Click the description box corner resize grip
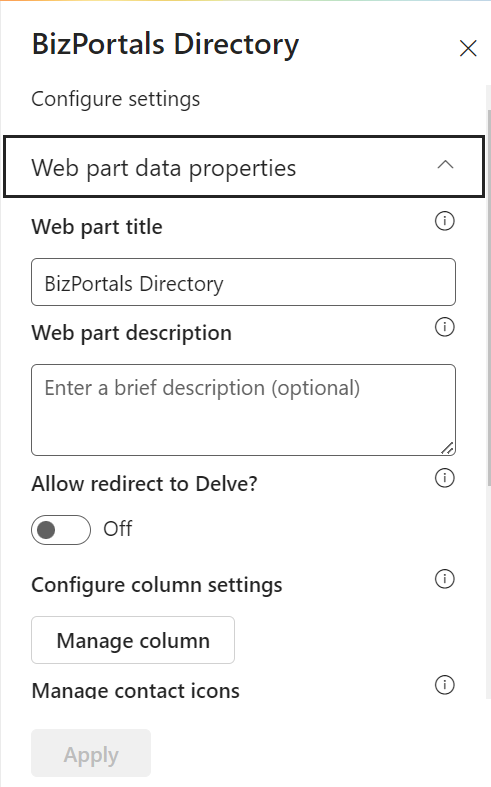491x787 pixels. (447, 448)
